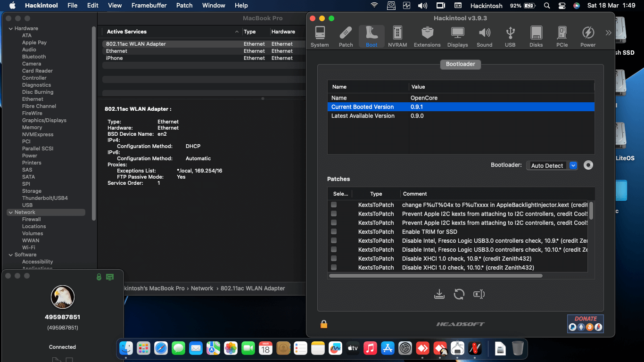Enable the Fresco Logic USB3.0 10.9.* patch checkbox

coord(334,240)
